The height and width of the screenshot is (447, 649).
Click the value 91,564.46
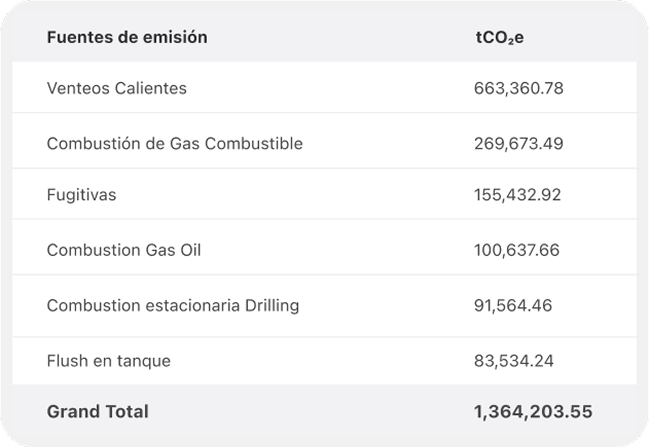coord(514,305)
